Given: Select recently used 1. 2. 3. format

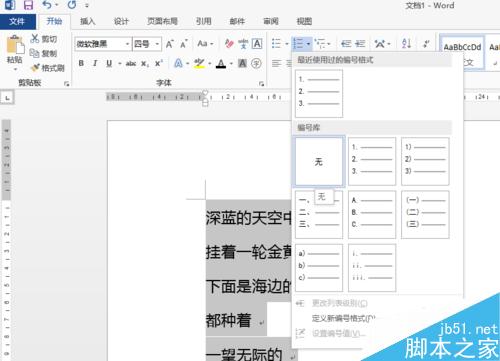Looking at the screenshot, I should 319,94.
